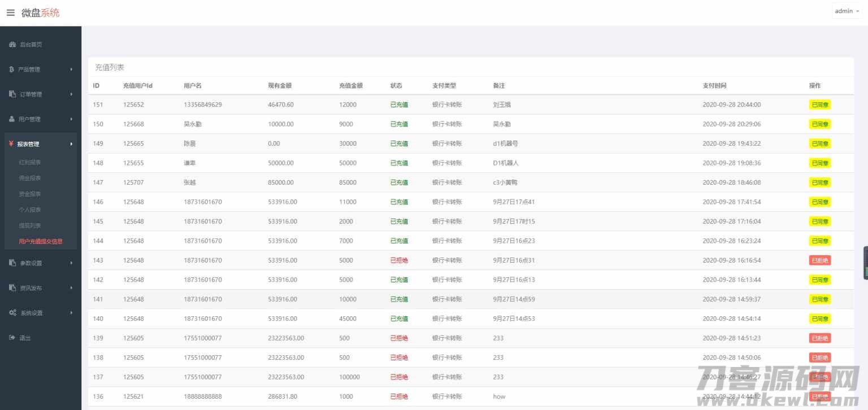Screen dimensions: 868x410
Task: Select 用户充值提交信息 submenu item
Action: tap(41, 242)
